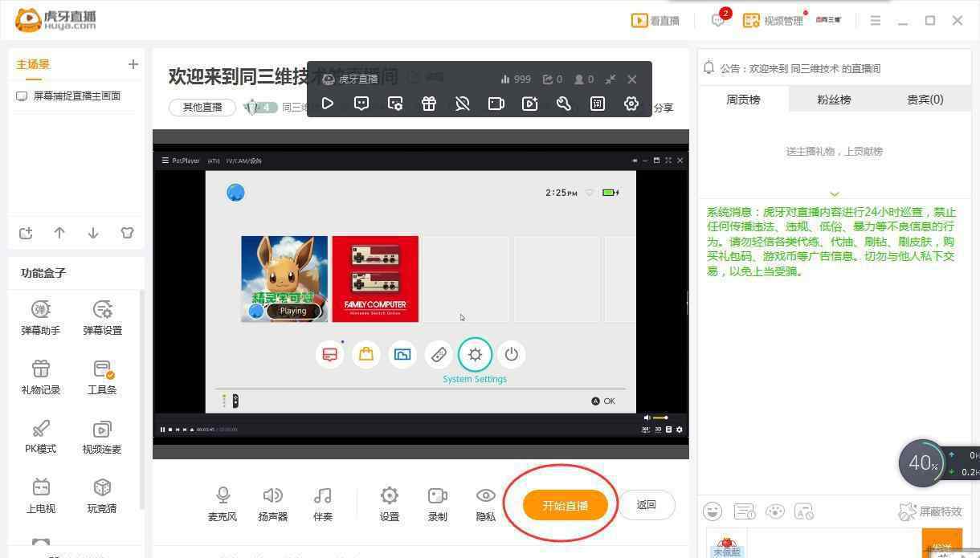Open 视频连麦 video link tool

click(102, 429)
